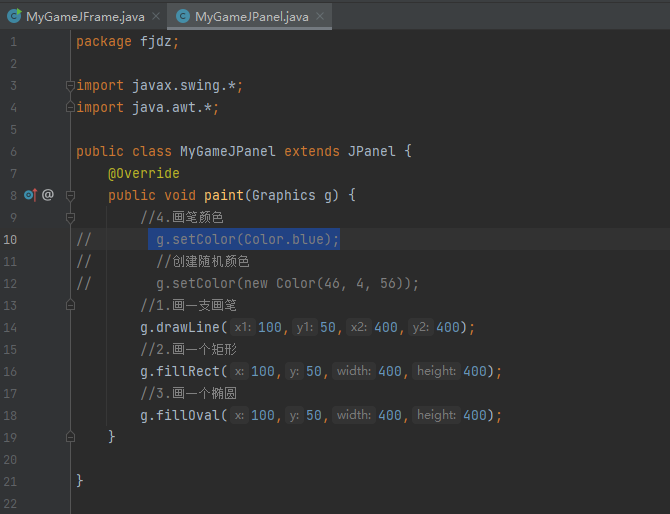The width and height of the screenshot is (670, 514).
Task: Click line number 10 in the gutter
Action: pyautogui.click(x=10, y=240)
